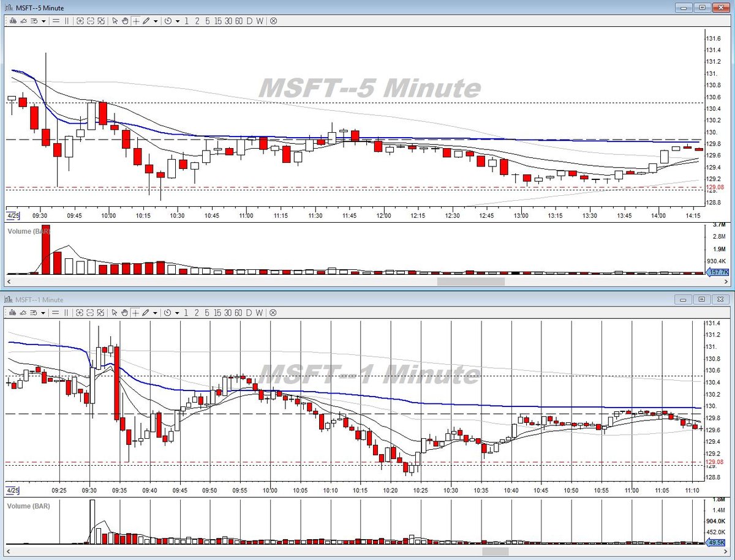Image resolution: width=735 pixels, height=560 pixels.
Task: Click title bar chart icon of 5 Minute window
Action: point(8,8)
